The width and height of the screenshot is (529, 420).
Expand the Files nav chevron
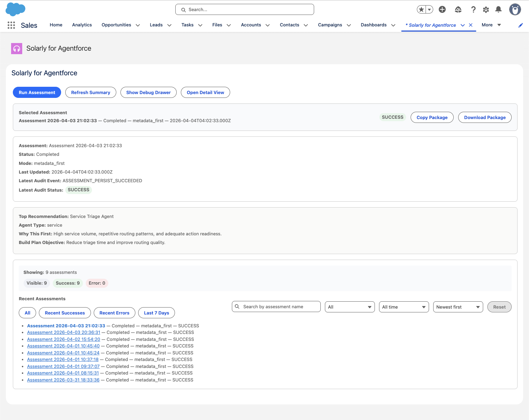[229, 25]
